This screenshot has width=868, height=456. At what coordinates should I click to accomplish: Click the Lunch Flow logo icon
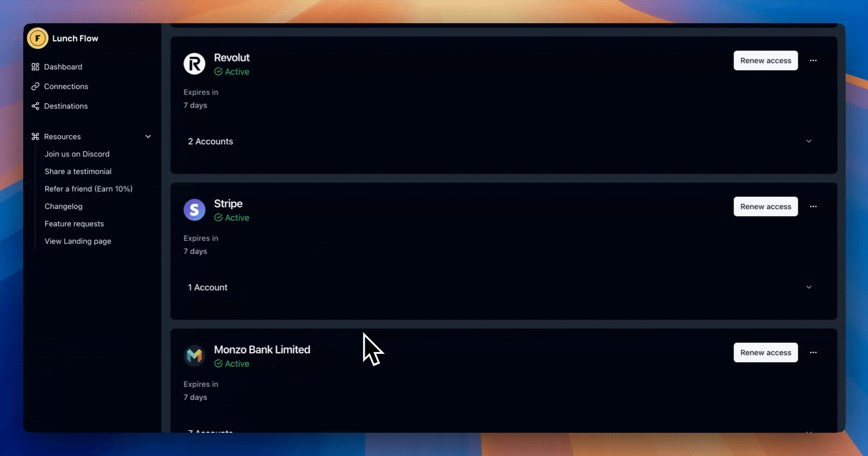point(38,38)
